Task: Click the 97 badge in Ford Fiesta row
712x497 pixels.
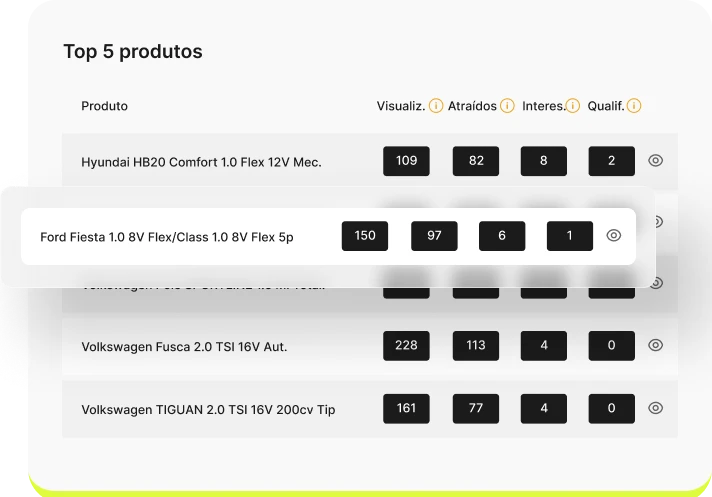Action: click(x=434, y=236)
